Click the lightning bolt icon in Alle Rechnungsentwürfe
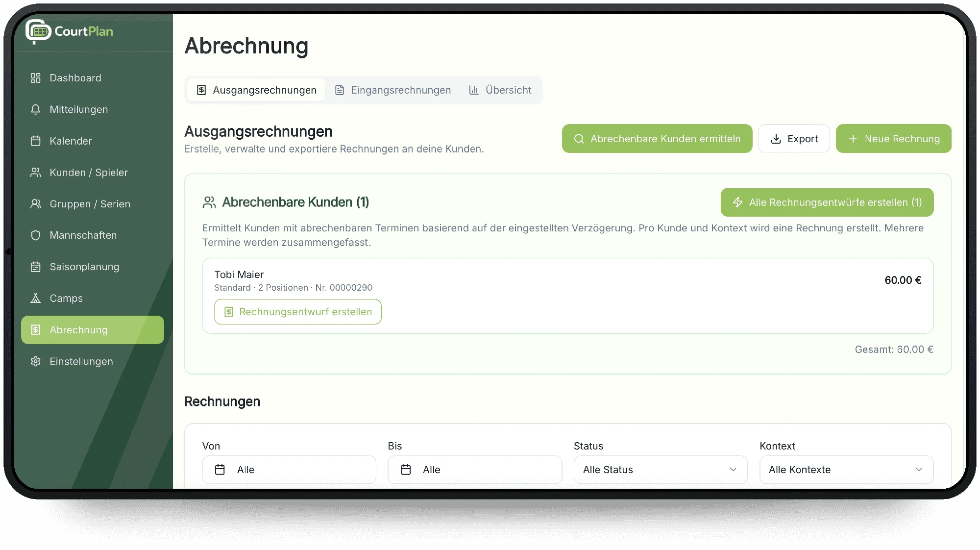This screenshot has height=550, width=980. point(737,202)
